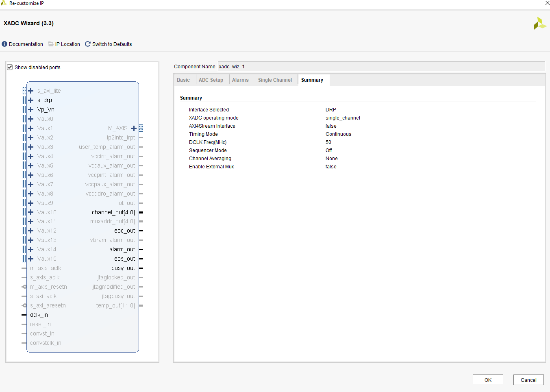Expand the s_axi_lite port

coord(31,91)
